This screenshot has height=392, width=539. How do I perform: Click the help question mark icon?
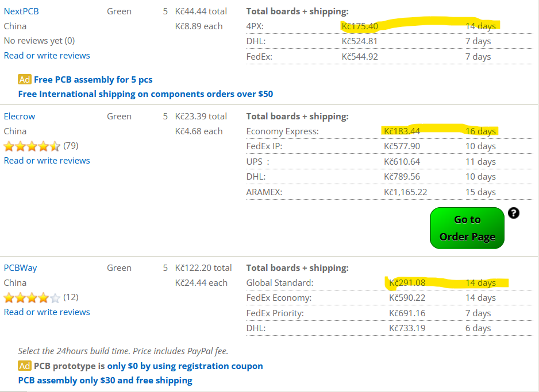tap(514, 213)
